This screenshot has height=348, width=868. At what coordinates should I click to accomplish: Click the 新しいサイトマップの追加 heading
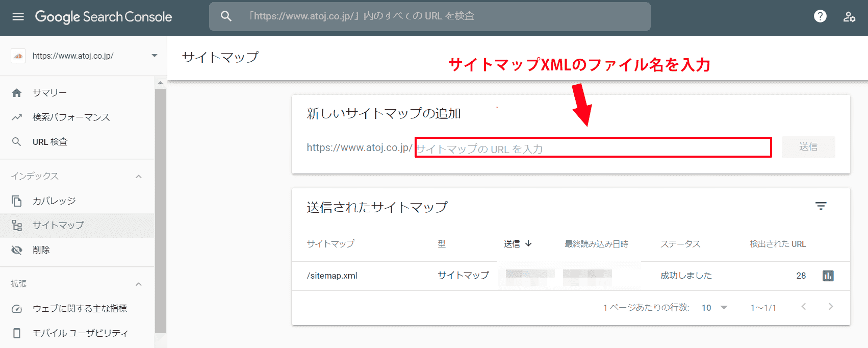pyautogui.click(x=384, y=113)
